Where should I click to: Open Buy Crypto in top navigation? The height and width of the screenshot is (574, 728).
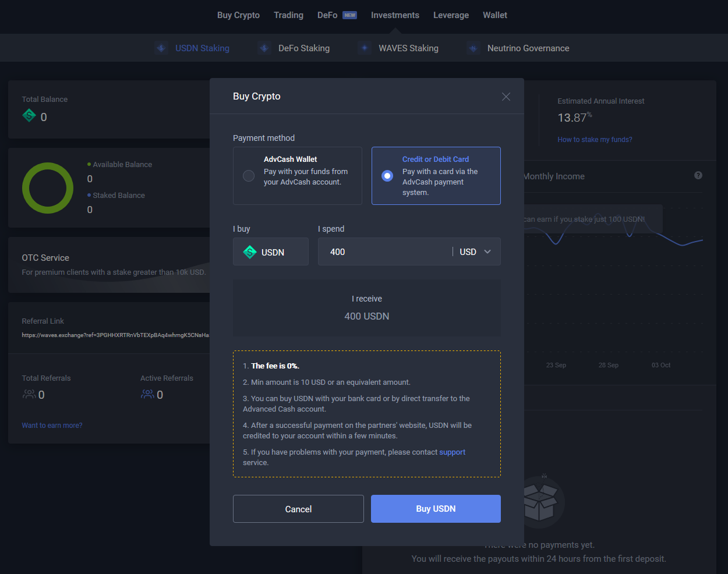point(238,15)
